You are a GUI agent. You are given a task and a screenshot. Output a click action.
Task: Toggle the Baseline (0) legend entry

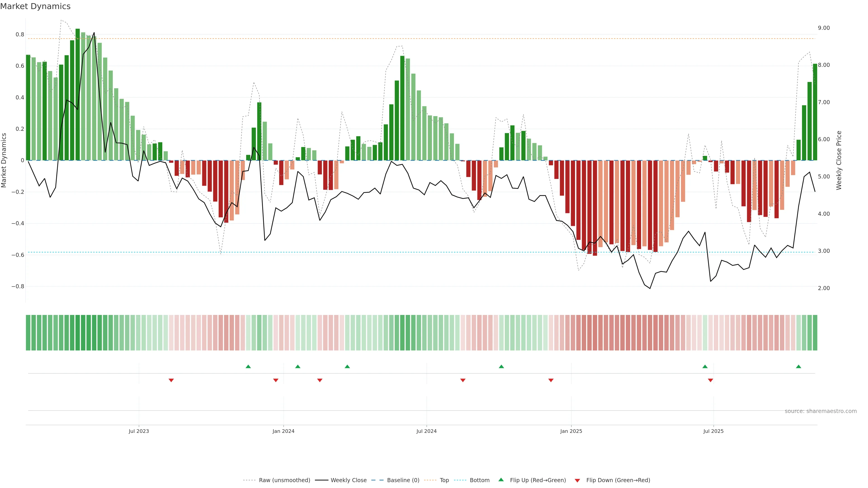click(x=403, y=480)
